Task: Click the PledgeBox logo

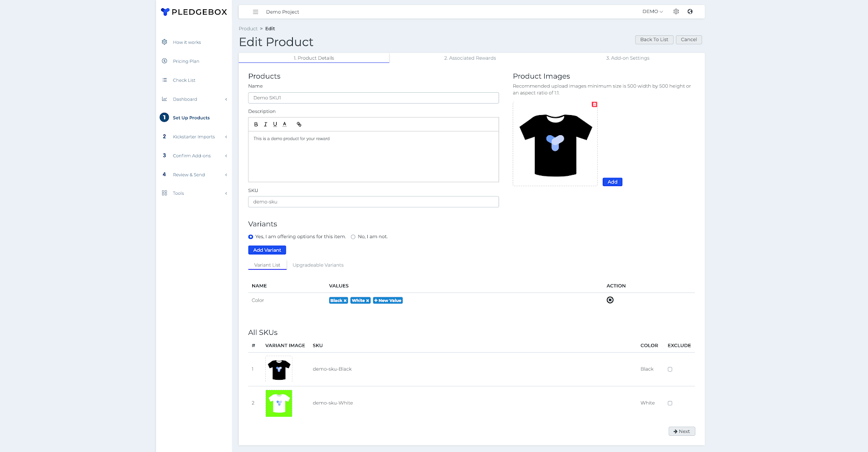Action: [x=194, y=12]
